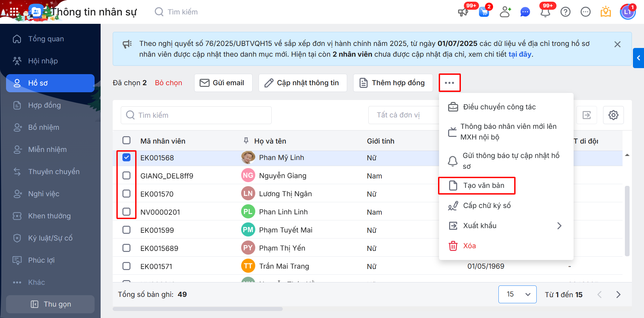
Task: Open Kỷ luật/Sự cố in the sidebar
Action: (x=50, y=238)
